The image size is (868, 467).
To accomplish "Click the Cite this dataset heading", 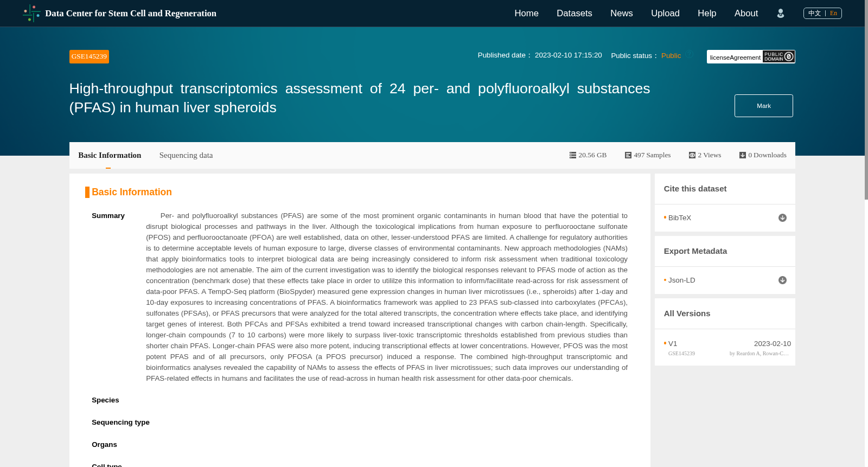I will click(695, 189).
